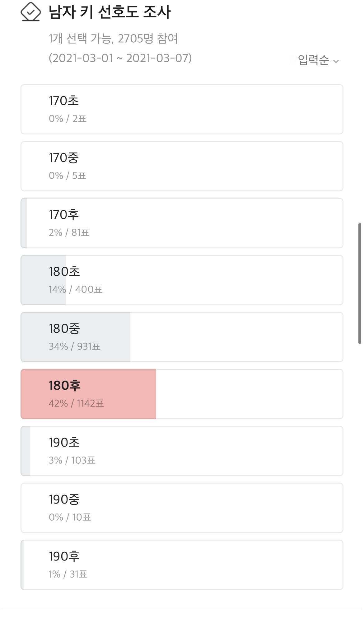Choose the 190후 poll option
Viewport: 364px width, 619px height.
point(182,565)
